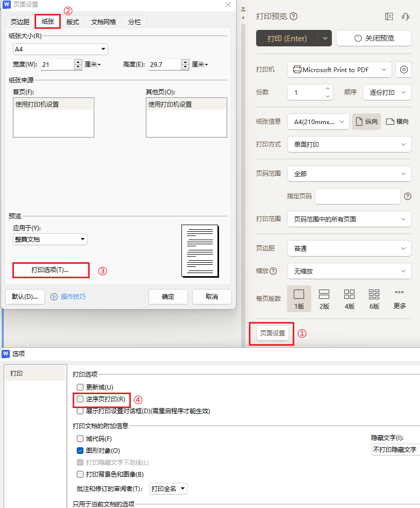420x508 pixels.
Task: Click the 指定页码 input field
Action: [358, 196]
